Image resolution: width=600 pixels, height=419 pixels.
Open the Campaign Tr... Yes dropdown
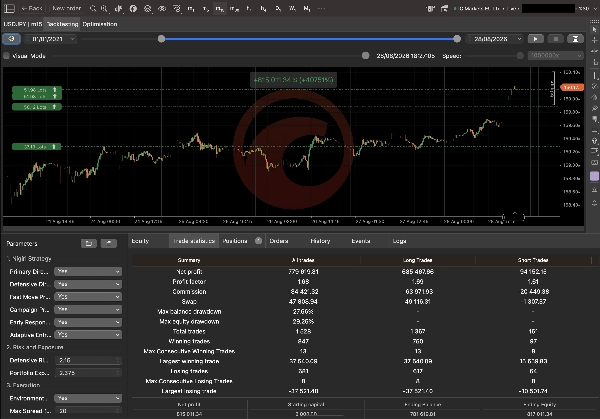88,309
